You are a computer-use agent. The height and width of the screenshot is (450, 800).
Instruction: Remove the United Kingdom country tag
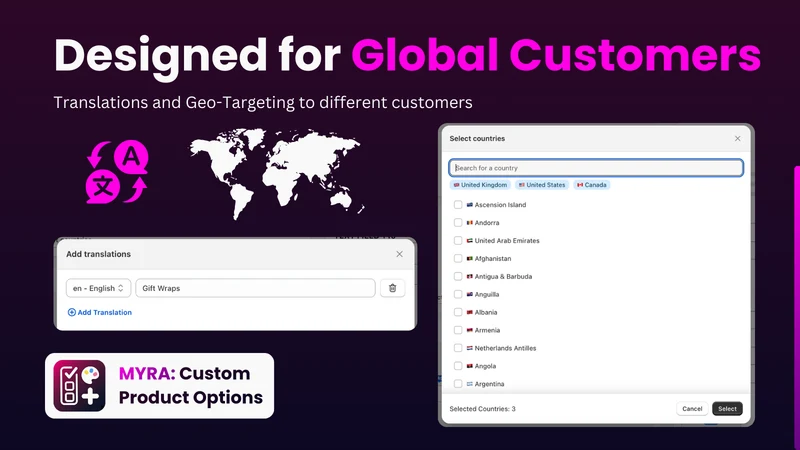[x=480, y=185]
